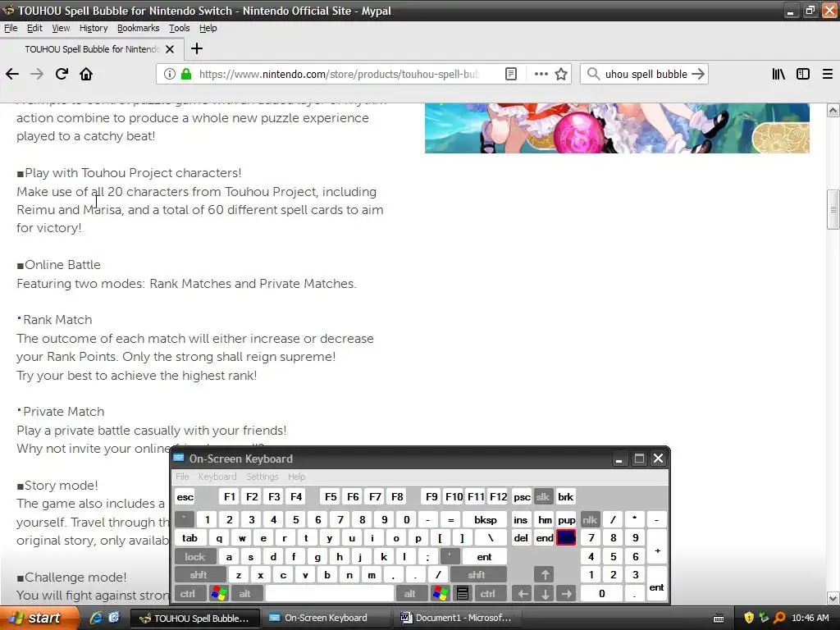Toggle the nlk num lock key
Screen dimensions: 840x630
(590, 519)
